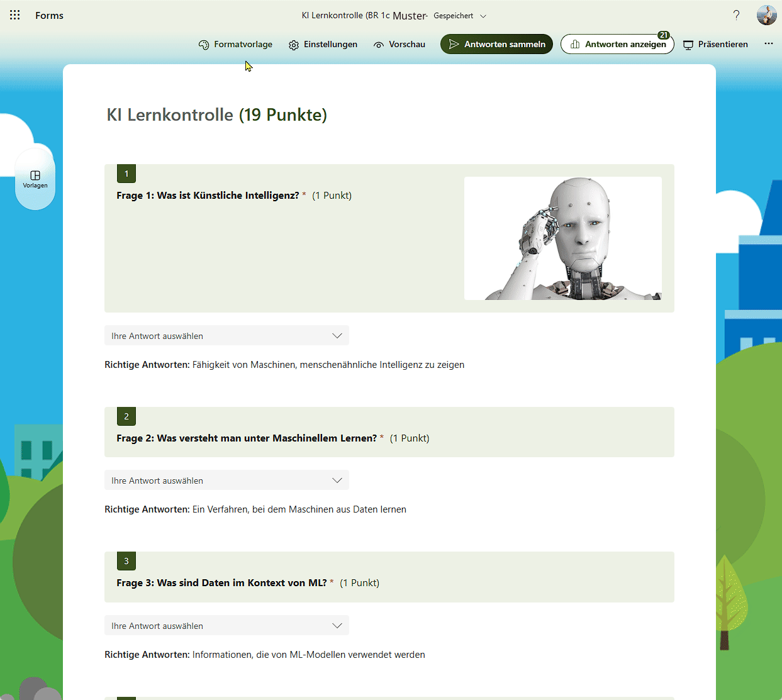Click Frage 3 question text
The image size is (782, 700).
tap(221, 583)
